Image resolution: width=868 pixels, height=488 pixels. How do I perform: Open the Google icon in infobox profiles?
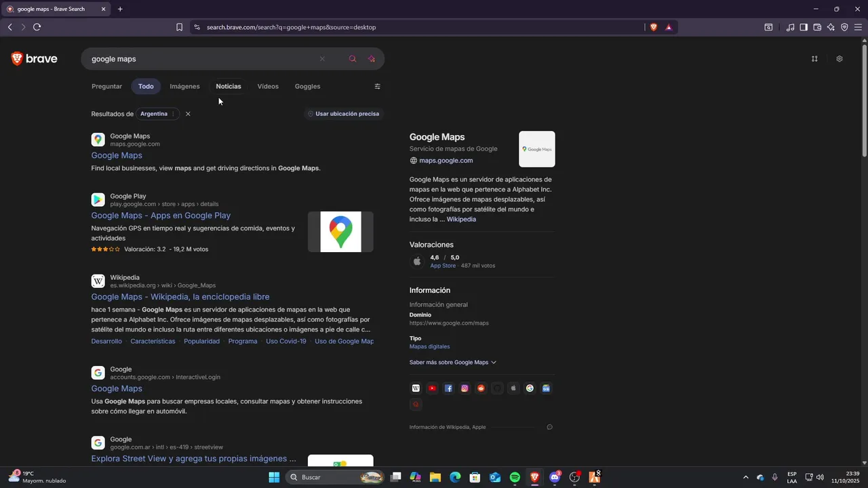(x=530, y=388)
